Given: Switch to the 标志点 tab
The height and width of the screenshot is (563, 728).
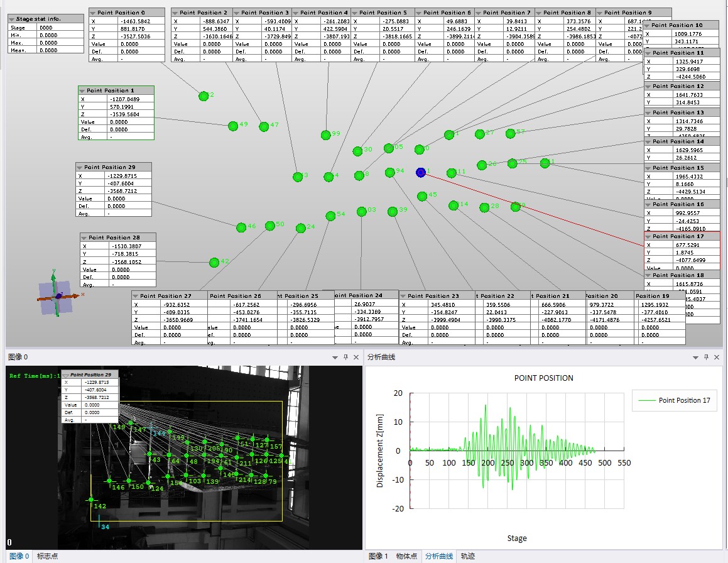Looking at the screenshot, I should pos(47,556).
